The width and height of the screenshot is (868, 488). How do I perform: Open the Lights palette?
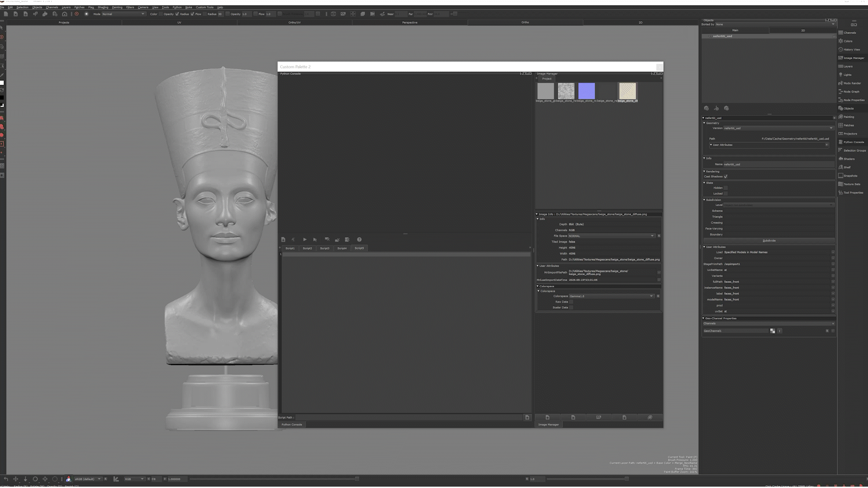click(x=847, y=75)
